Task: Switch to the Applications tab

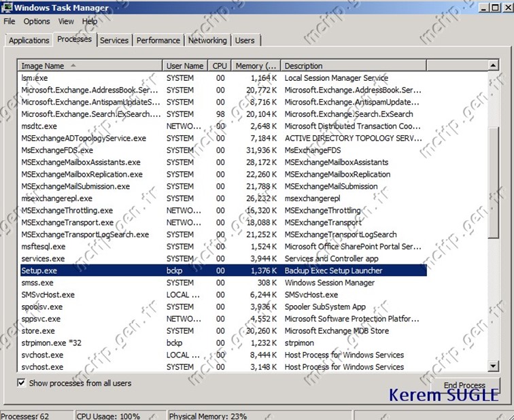Action: tap(29, 40)
